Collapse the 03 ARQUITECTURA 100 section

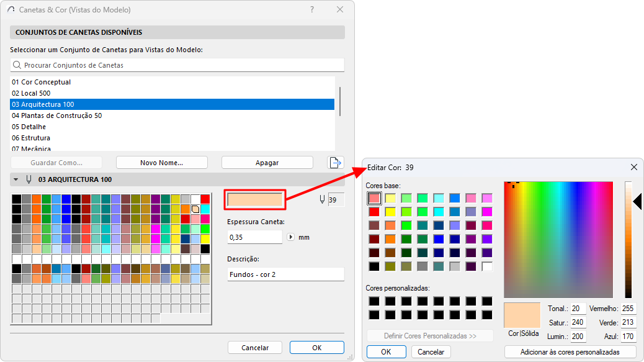(x=15, y=179)
